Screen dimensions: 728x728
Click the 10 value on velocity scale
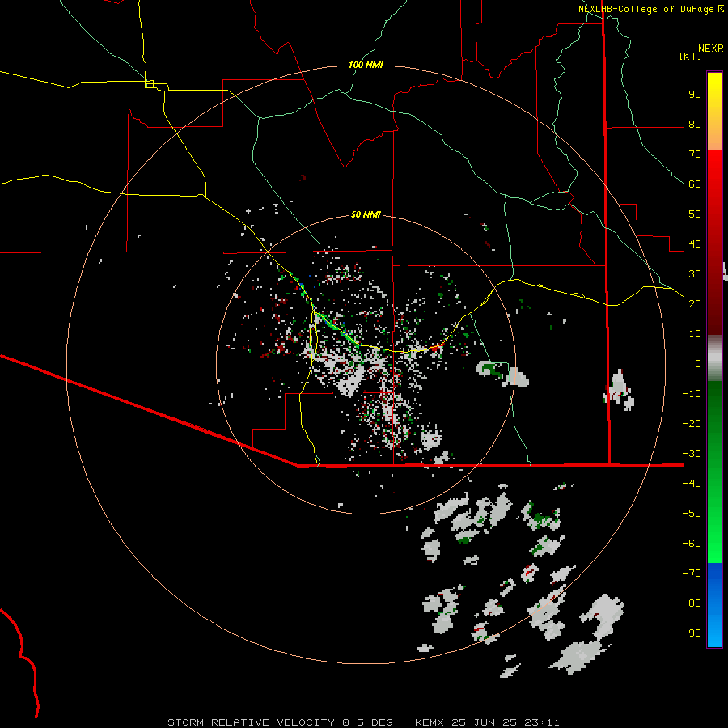click(695, 334)
